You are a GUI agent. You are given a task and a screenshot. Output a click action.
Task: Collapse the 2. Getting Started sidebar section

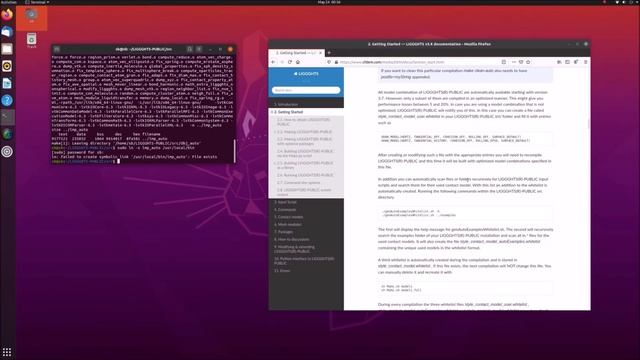[x=271, y=112]
